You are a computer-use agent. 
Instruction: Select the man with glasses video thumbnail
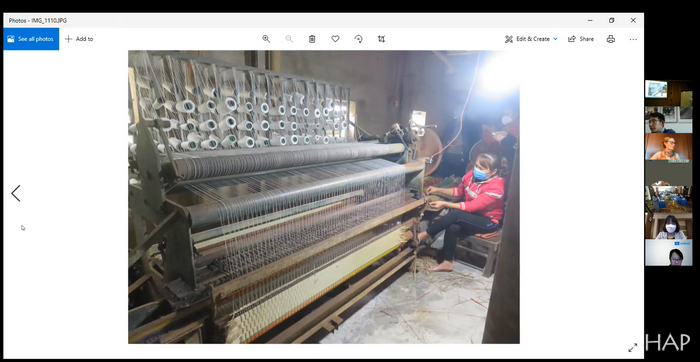pos(668,120)
